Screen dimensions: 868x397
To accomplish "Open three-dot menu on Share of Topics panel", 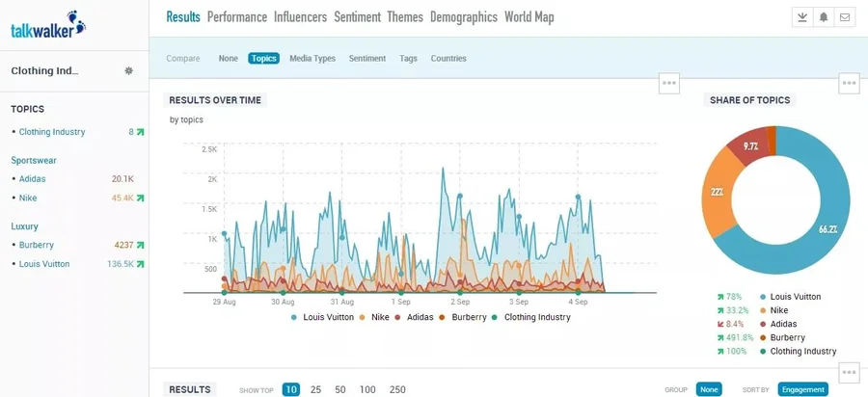I will tap(849, 83).
